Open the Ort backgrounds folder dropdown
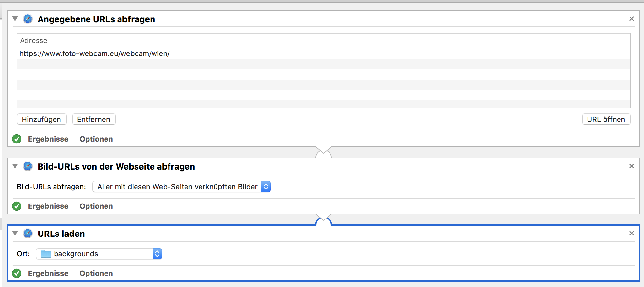This screenshot has width=644, height=287. 99,254
